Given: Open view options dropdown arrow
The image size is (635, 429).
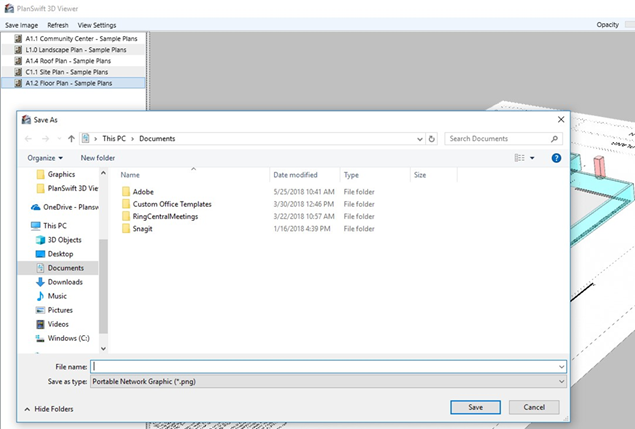Looking at the screenshot, I should 532,158.
